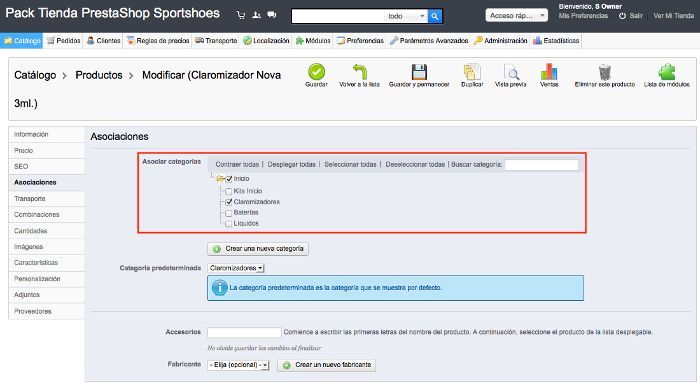Click the Ventas bar chart icon
This screenshot has height=390, width=700.
[549, 71]
